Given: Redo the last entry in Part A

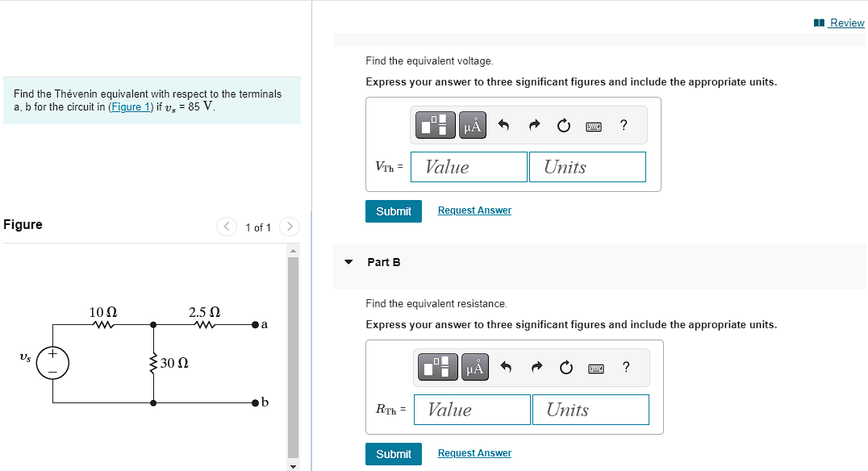Looking at the screenshot, I should (x=533, y=125).
